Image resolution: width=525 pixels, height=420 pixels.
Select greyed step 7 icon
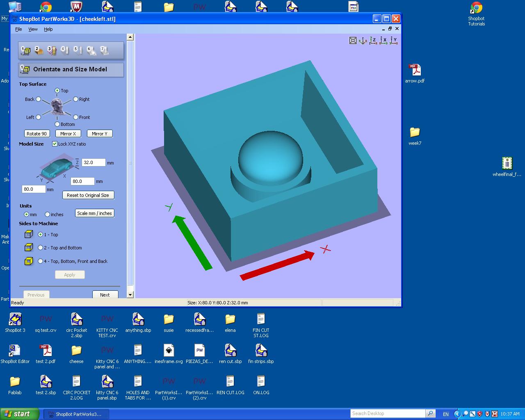(104, 50)
